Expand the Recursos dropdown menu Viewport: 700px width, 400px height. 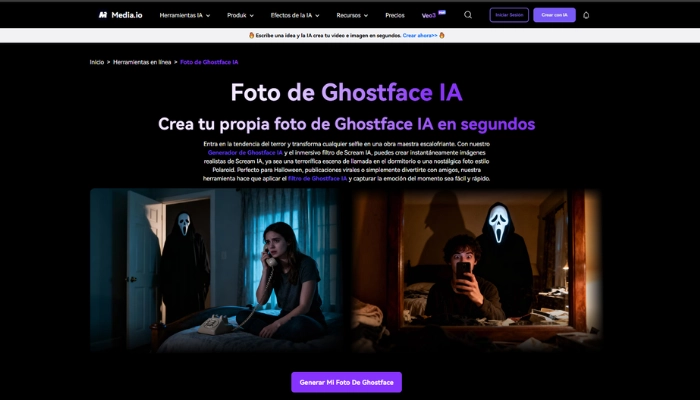[x=352, y=15]
